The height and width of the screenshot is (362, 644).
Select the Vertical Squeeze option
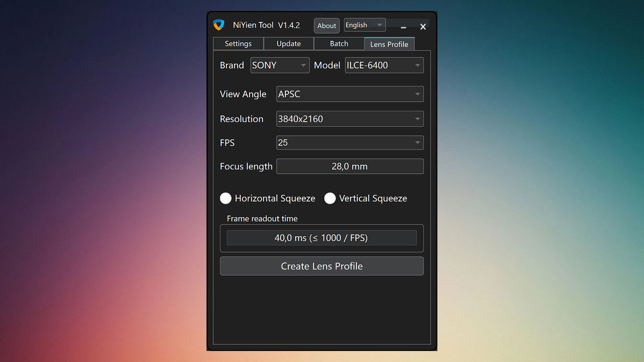point(330,198)
